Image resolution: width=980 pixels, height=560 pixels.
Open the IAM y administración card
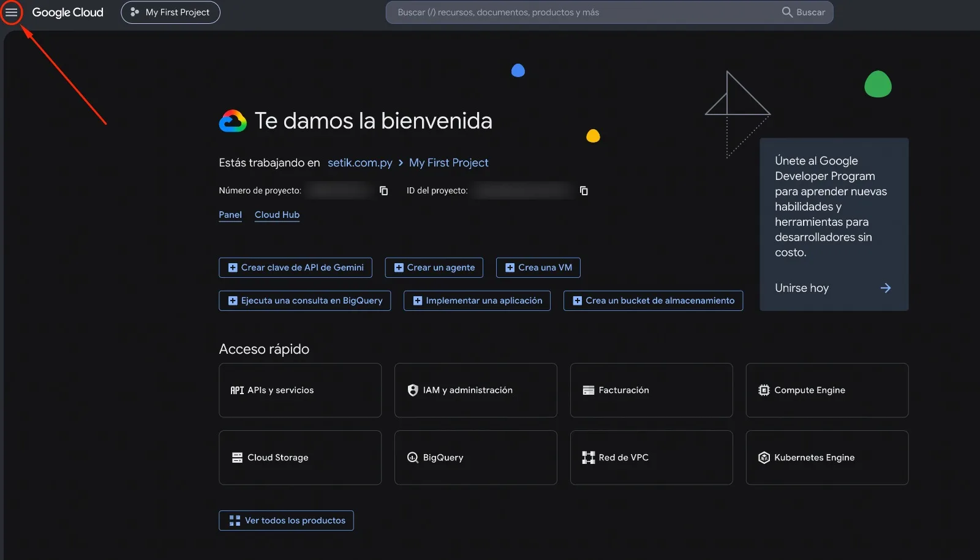(475, 390)
